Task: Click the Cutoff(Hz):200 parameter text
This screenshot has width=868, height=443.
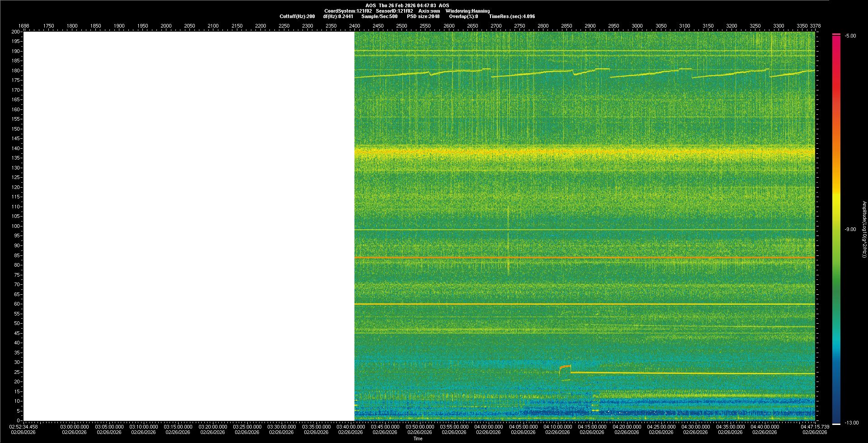Action: click(x=297, y=16)
